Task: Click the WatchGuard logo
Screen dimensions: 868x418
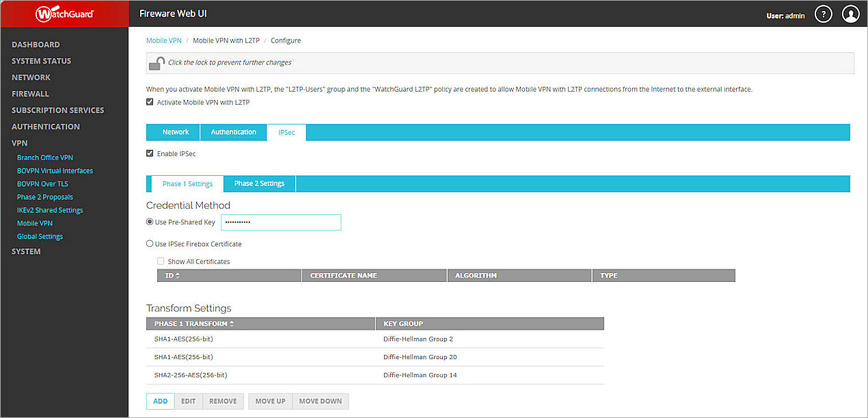Action: 64,13
